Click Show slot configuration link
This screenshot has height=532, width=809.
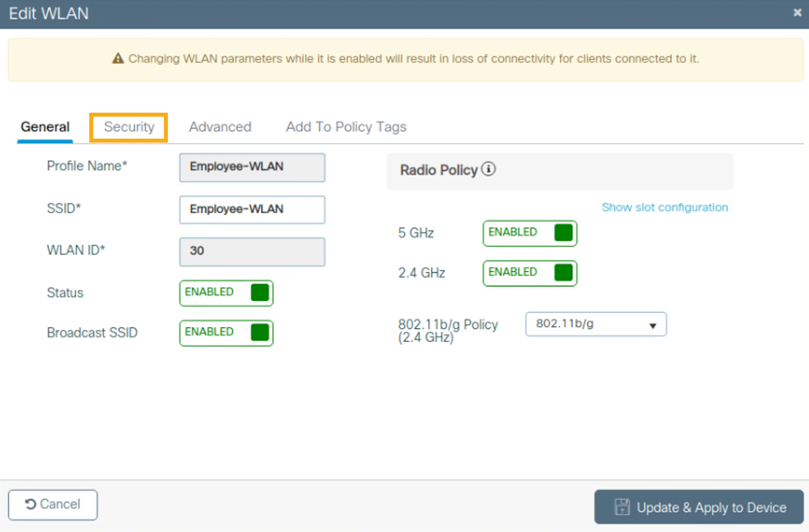point(665,207)
